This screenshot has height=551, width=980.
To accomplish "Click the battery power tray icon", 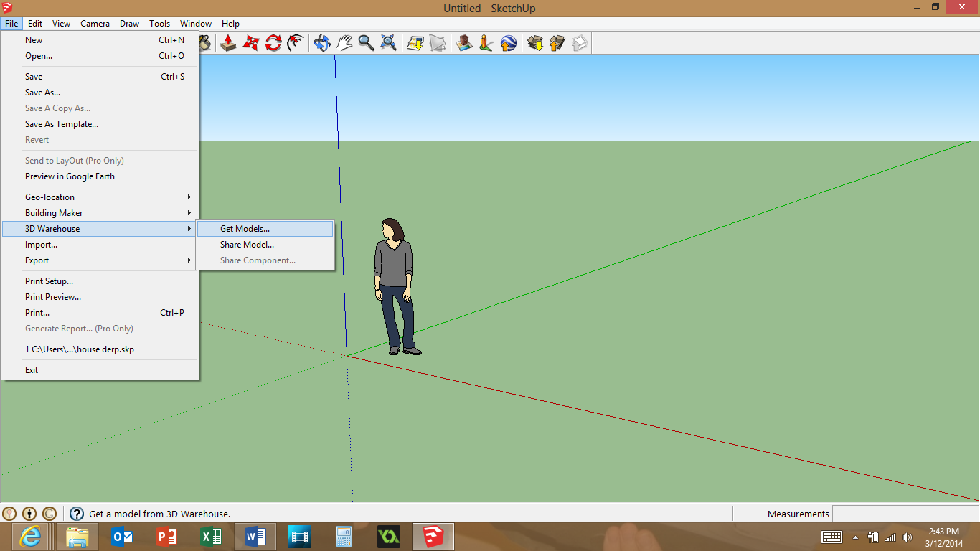I will tap(873, 537).
